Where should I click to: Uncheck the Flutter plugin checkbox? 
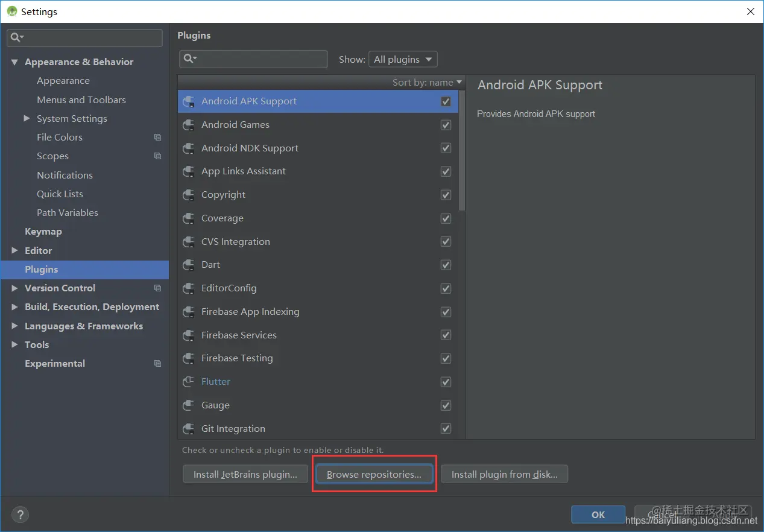click(x=446, y=382)
